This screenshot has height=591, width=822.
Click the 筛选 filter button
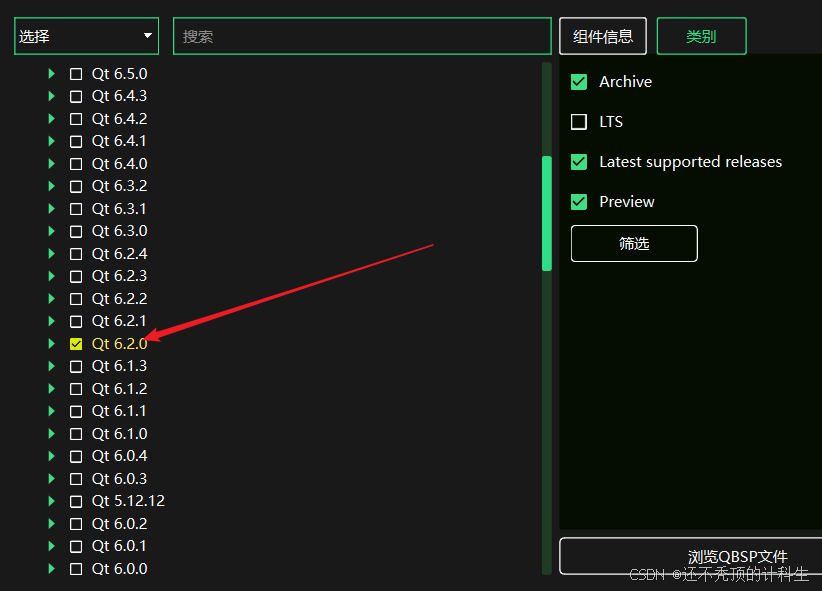pos(634,243)
